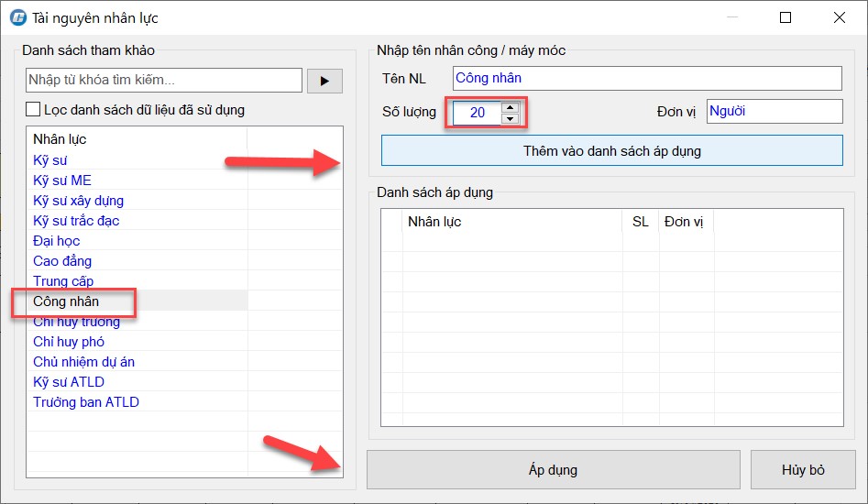868x504 pixels.
Task: Choose 'Kỹ sư xây dựng' list item
Action: tap(78, 201)
